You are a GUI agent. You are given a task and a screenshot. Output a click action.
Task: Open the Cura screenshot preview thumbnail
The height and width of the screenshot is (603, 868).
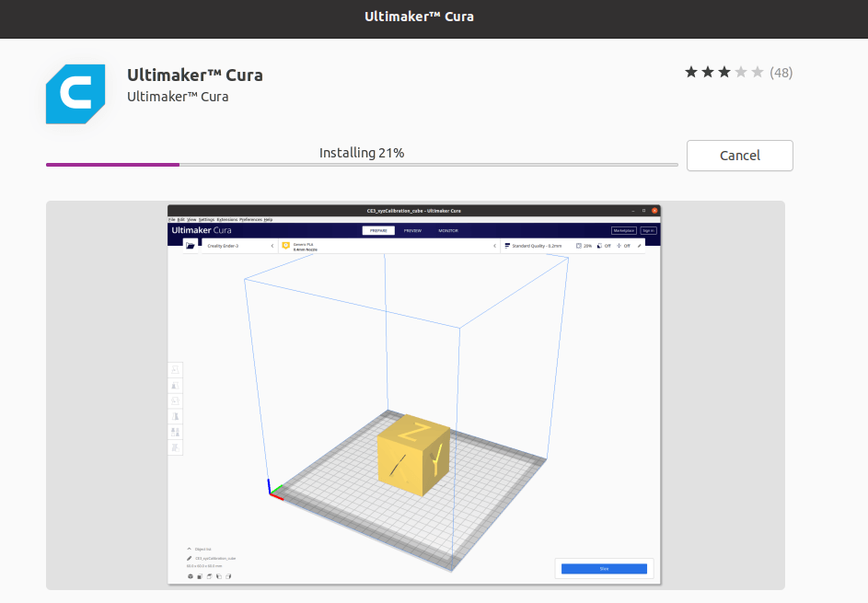coord(414,395)
